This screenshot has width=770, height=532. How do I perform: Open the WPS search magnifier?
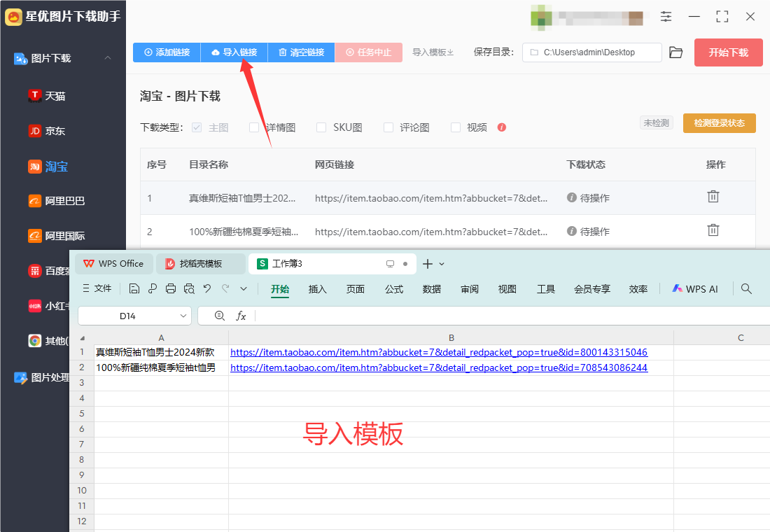tap(746, 289)
